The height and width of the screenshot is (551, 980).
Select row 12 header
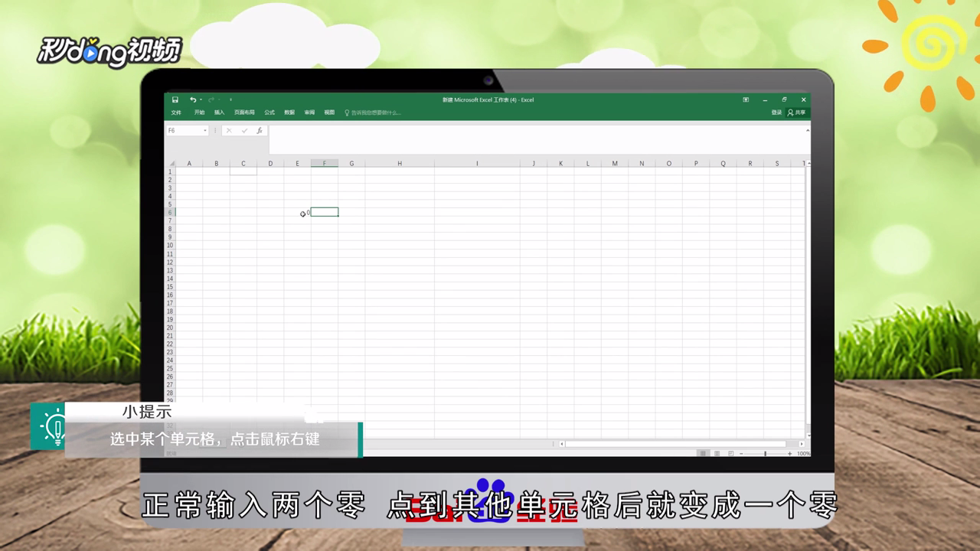[170, 262]
